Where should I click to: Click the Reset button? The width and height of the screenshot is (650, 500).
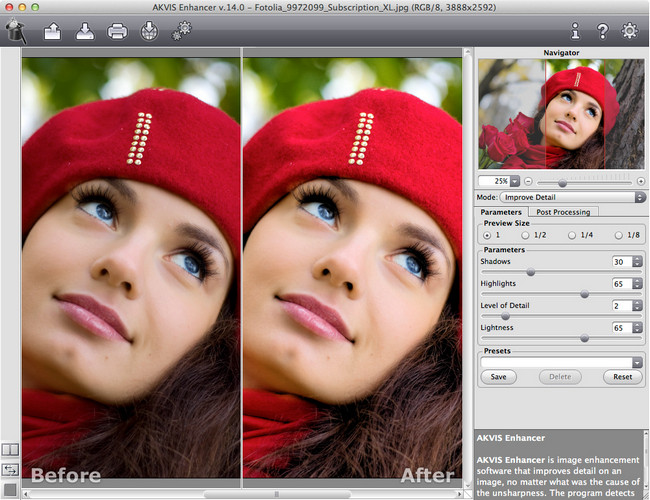coord(622,377)
